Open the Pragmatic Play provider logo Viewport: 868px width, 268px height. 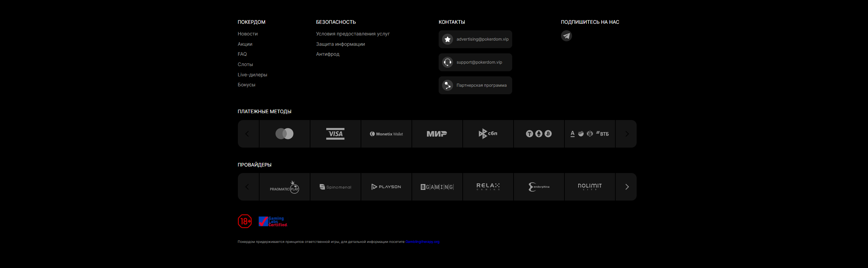285,187
